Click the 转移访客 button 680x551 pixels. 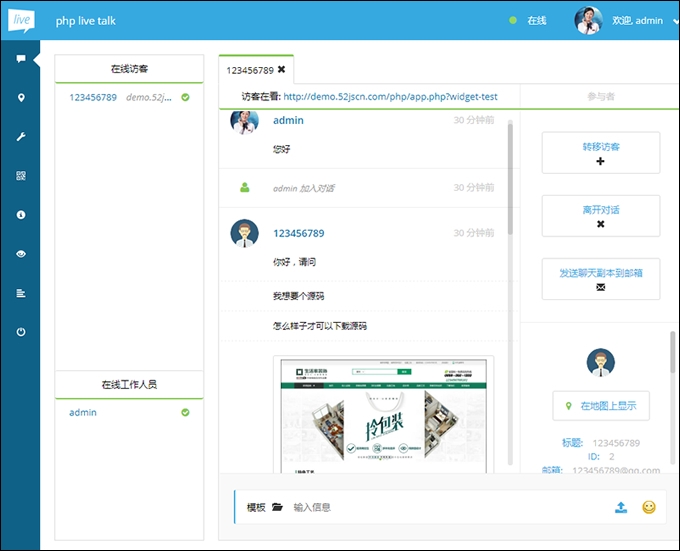tap(601, 153)
